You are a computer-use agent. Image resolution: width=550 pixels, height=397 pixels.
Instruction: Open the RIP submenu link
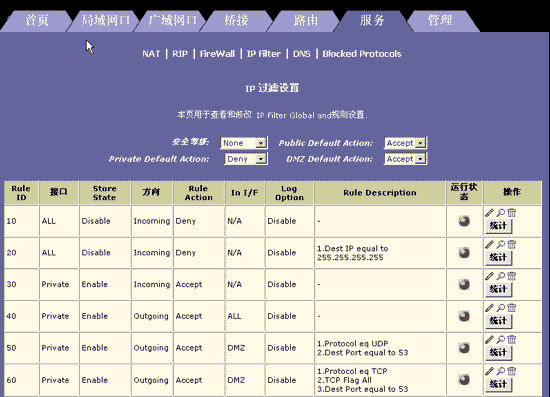coord(180,54)
